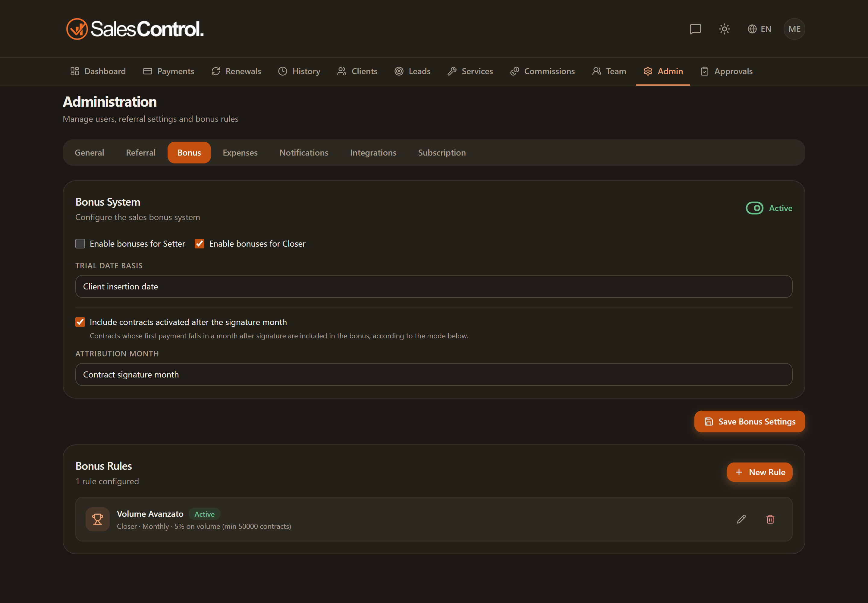Click the SalesControl logo
The height and width of the screenshot is (603, 868).
tap(135, 29)
